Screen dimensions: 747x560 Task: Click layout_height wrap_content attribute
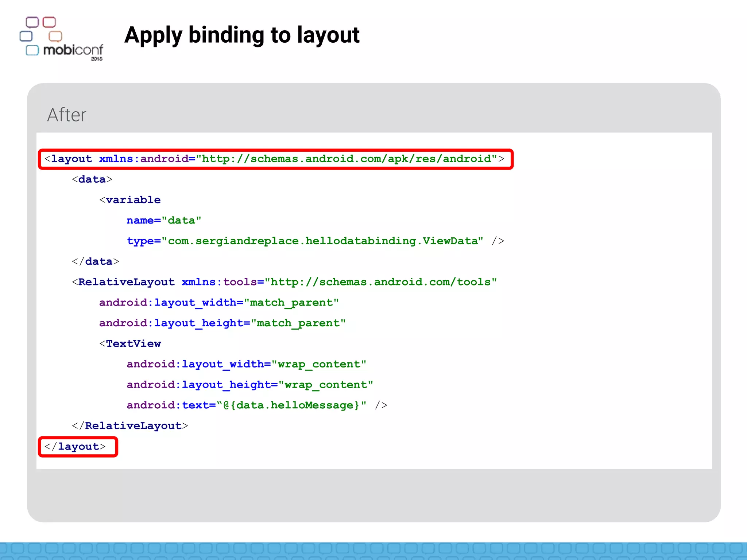[x=249, y=385]
